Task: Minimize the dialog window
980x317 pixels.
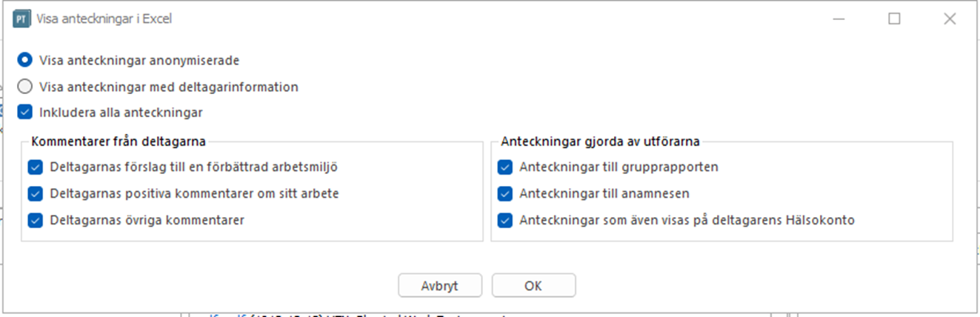Action: coord(839,19)
